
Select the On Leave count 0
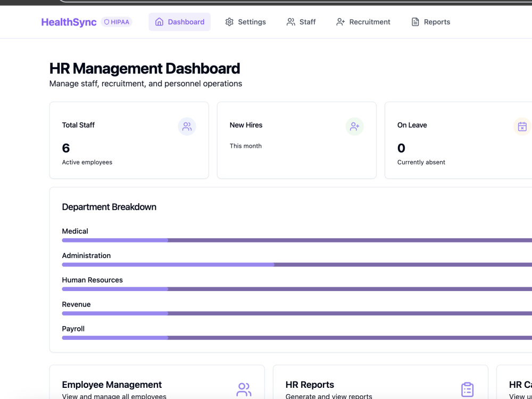pos(401,148)
